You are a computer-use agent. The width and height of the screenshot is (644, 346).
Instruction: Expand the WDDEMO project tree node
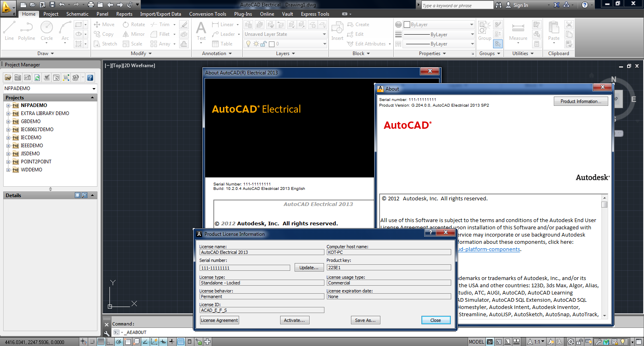tap(8, 170)
